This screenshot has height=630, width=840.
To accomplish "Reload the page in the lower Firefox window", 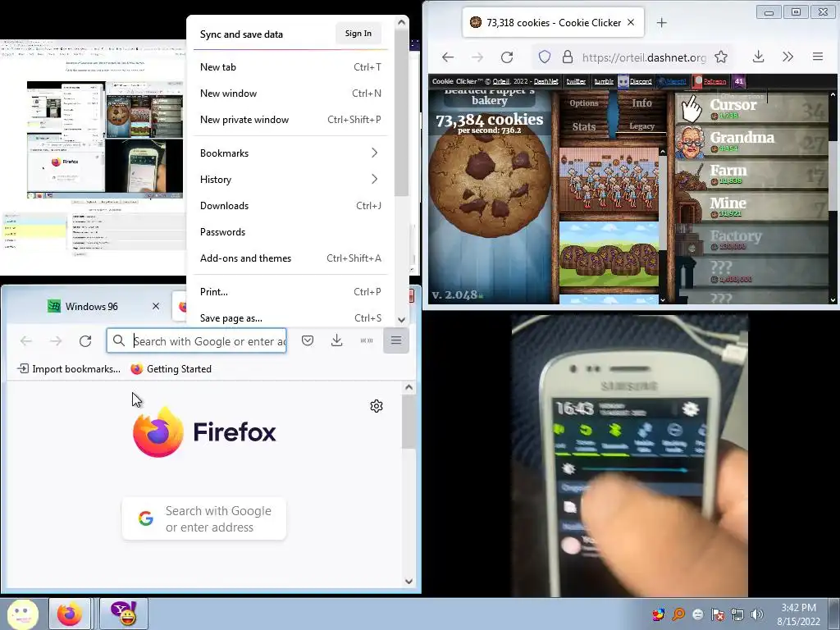I will (x=85, y=341).
